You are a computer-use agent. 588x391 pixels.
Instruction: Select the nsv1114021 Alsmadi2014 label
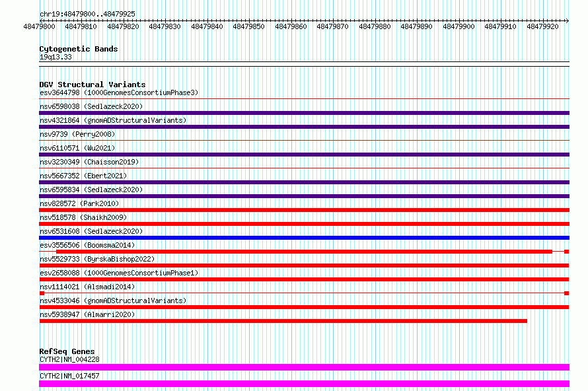tap(87, 287)
